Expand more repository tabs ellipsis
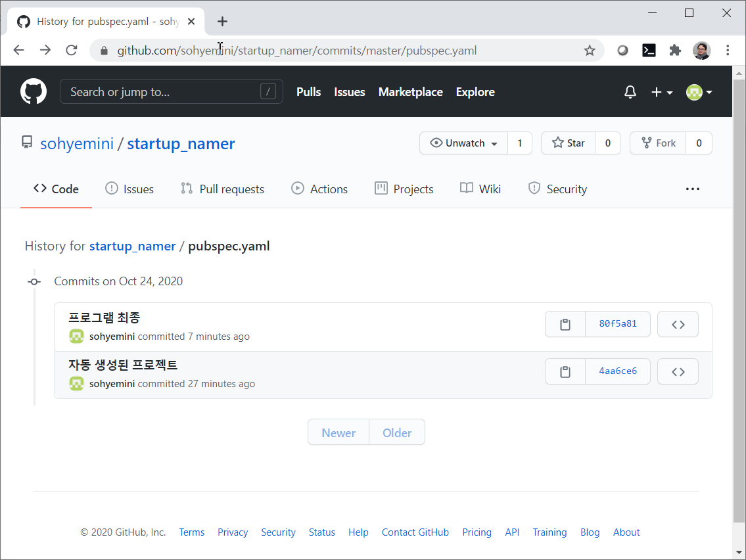The image size is (746, 560). pos(692,189)
